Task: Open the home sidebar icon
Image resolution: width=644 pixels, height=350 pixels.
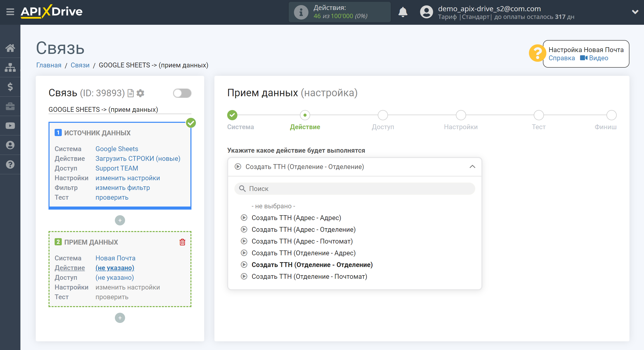Action: [x=10, y=48]
